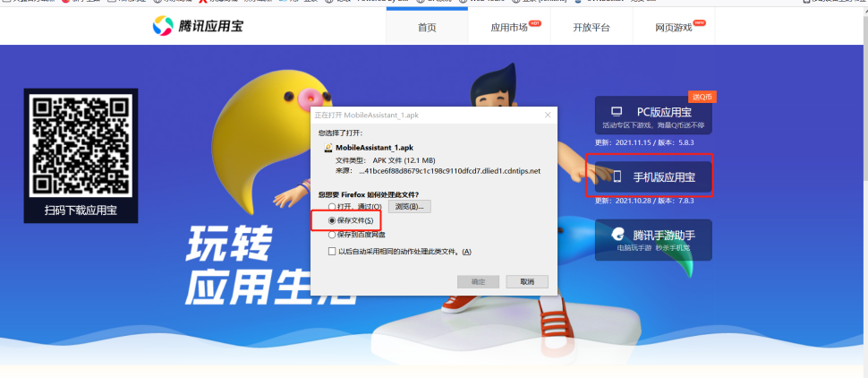Close the download dialog with X
Screen dimensions: 868x378
pyautogui.click(x=548, y=116)
